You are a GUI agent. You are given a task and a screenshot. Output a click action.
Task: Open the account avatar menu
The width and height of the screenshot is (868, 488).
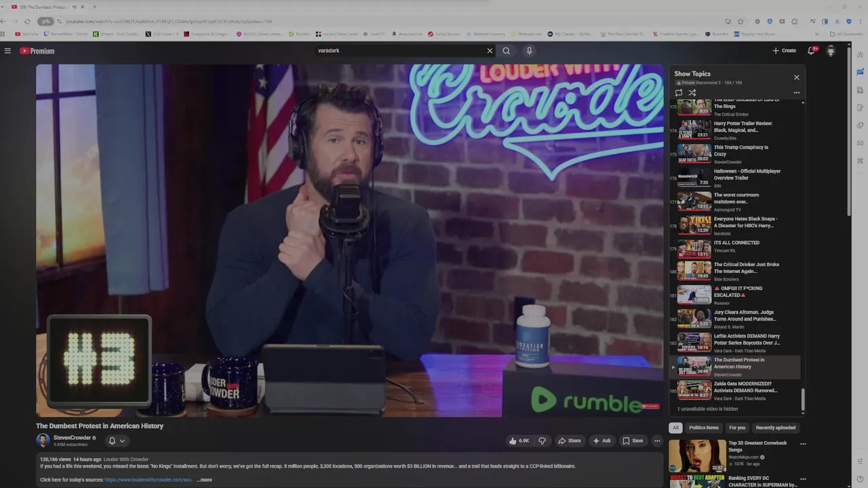point(831,51)
